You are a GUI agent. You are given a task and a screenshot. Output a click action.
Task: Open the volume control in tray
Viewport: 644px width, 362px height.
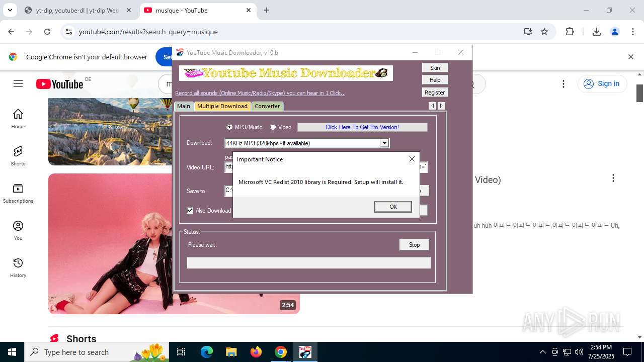pos(579,352)
